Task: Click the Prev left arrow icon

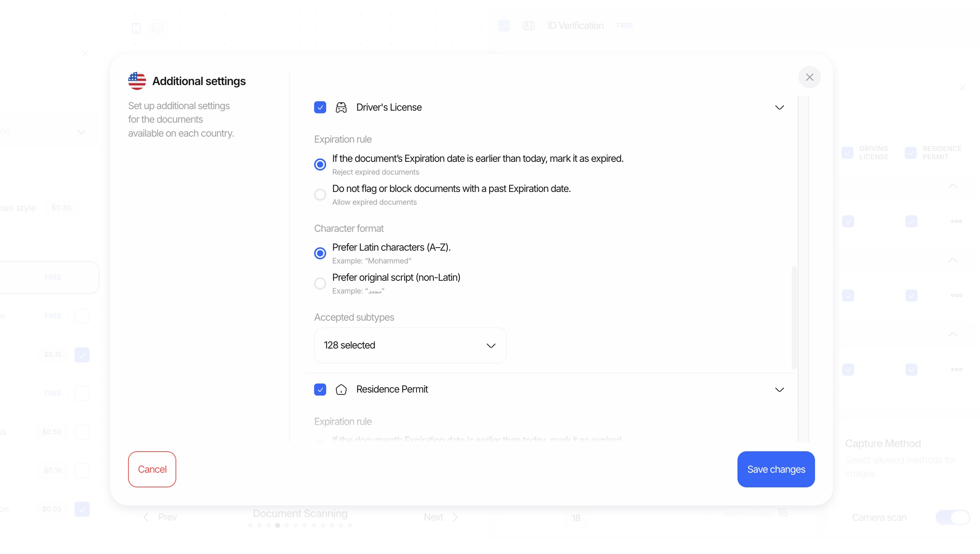Action: [x=146, y=517]
